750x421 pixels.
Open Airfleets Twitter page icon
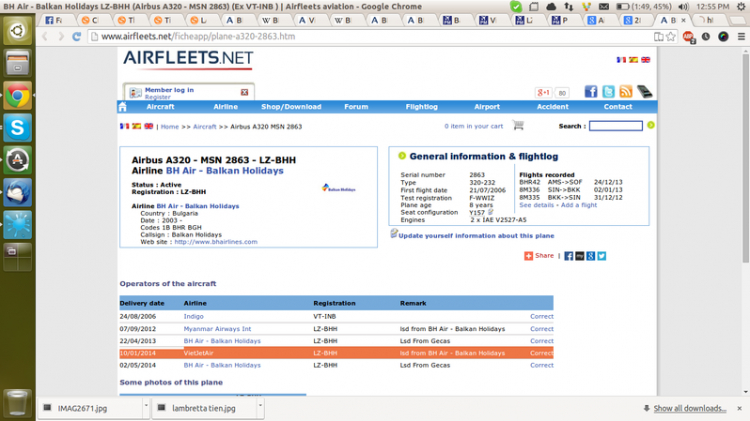(x=608, y=91)
